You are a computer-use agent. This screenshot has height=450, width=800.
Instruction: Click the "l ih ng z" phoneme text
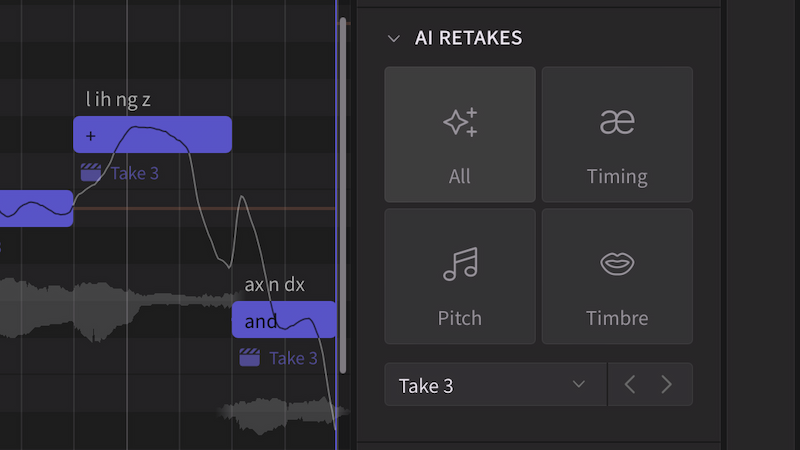pos(118,99)
